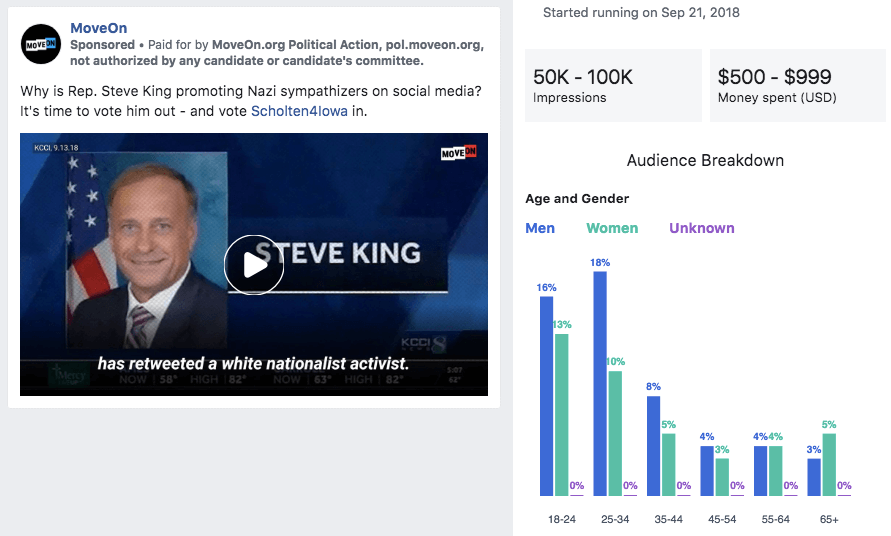Click the MoveOn watermark logo in video
Image resolution: width=891 pixels, height=536 pixels.
click(456, 153)
